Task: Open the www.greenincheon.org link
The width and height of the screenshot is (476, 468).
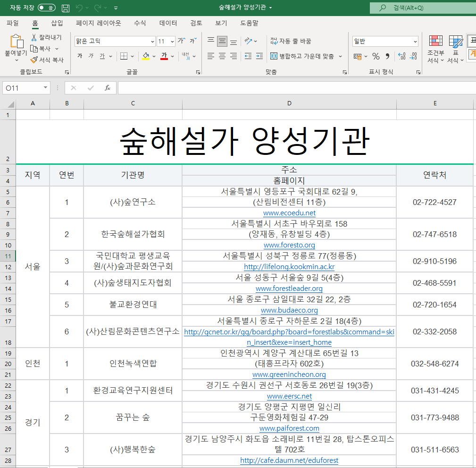Action: click(x=289, y=374)
